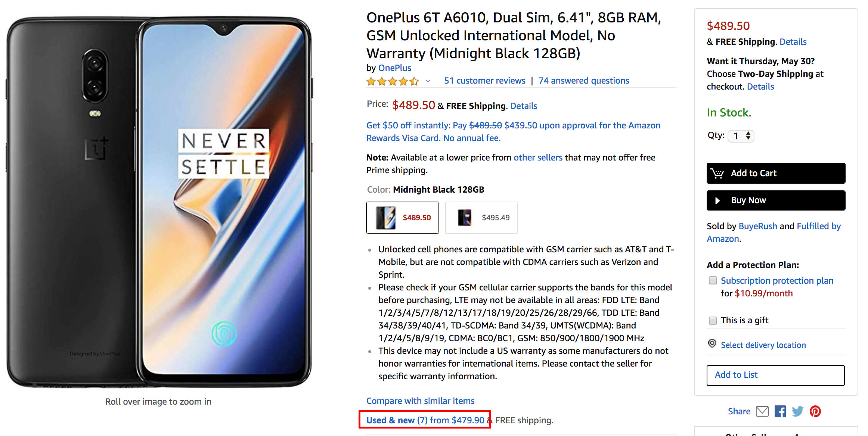Share the product on Twitter
The image size is (868, 436).
pos(798,411)
